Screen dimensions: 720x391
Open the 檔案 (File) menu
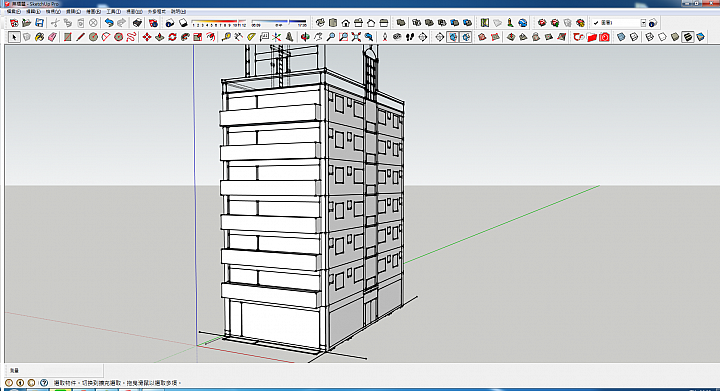tap(14, 11)
